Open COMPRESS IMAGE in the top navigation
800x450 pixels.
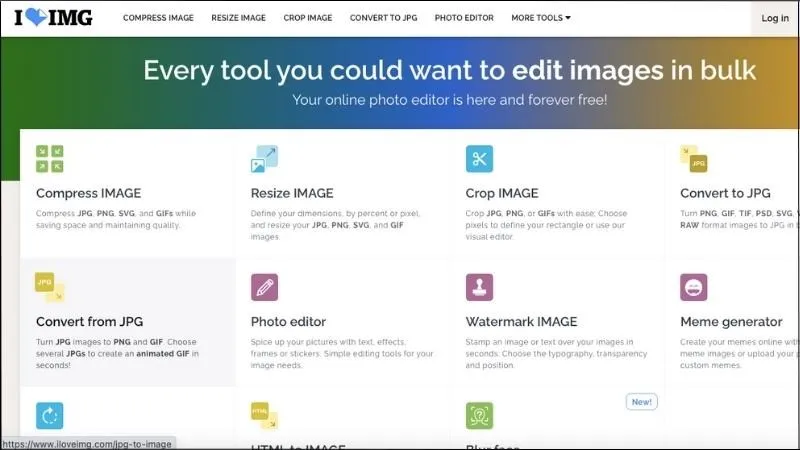159,18
